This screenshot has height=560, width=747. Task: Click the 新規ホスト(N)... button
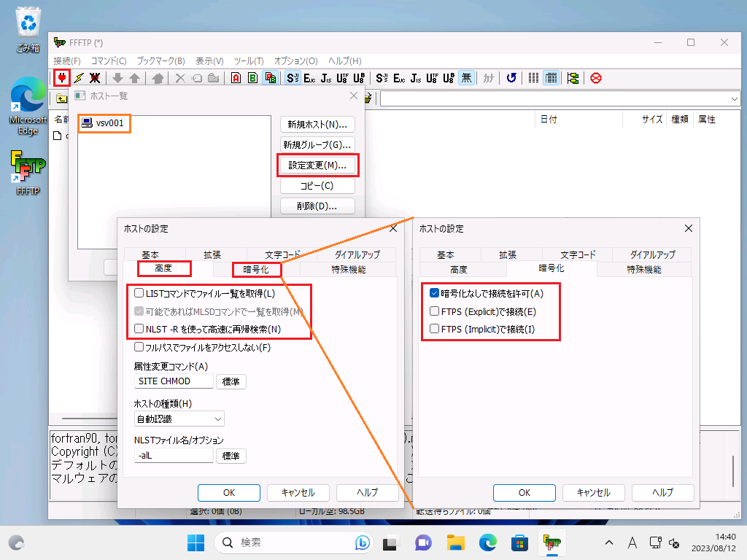pyautogui.click(x=317, y=125)
